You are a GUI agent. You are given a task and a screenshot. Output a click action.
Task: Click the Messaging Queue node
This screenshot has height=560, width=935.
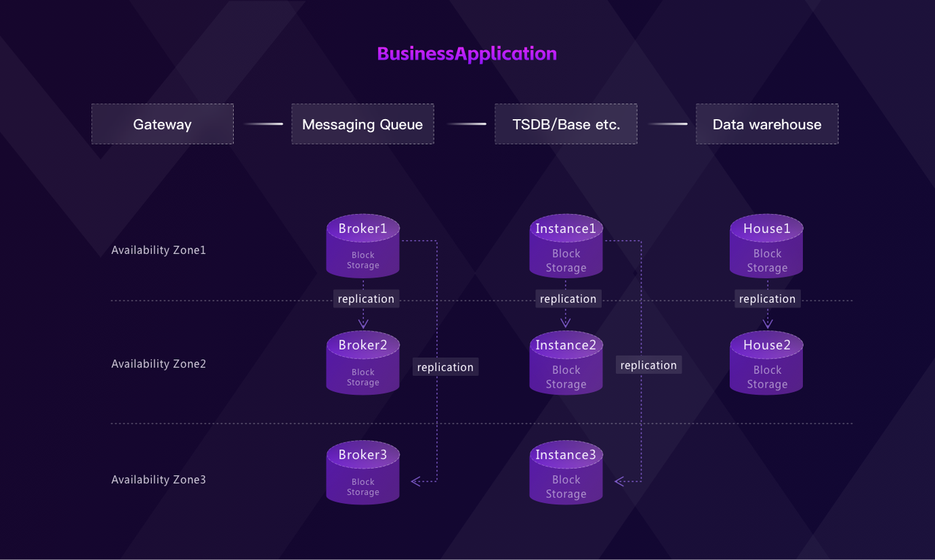[x=362, y=124]
